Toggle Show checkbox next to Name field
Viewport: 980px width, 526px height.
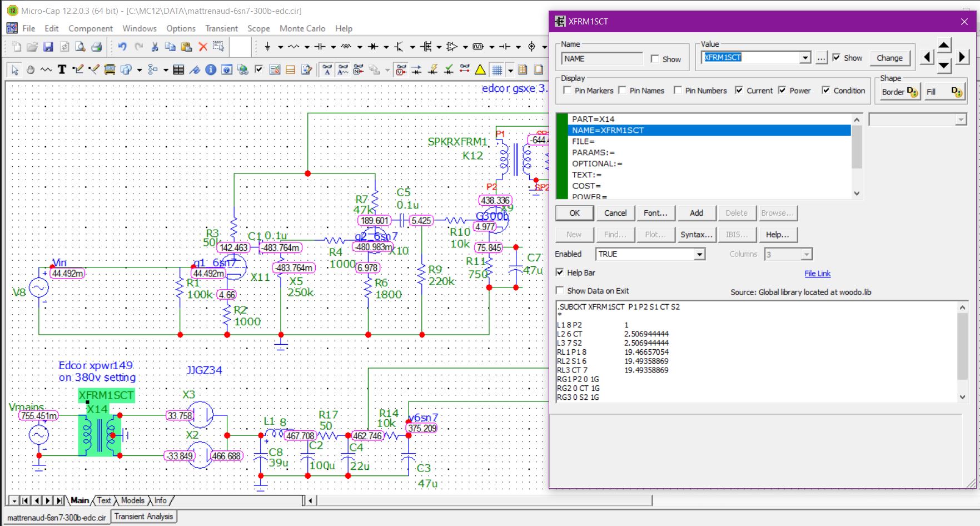coord(655,59)
